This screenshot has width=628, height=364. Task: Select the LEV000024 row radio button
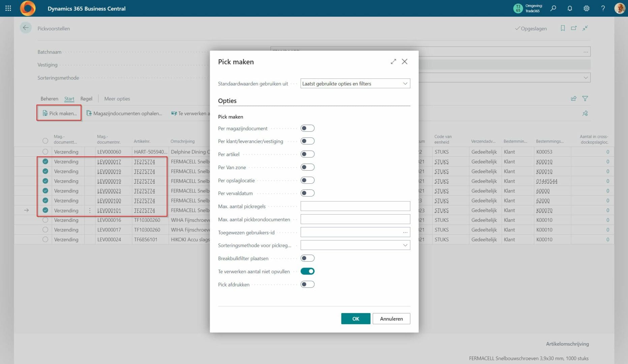point(45,239)
